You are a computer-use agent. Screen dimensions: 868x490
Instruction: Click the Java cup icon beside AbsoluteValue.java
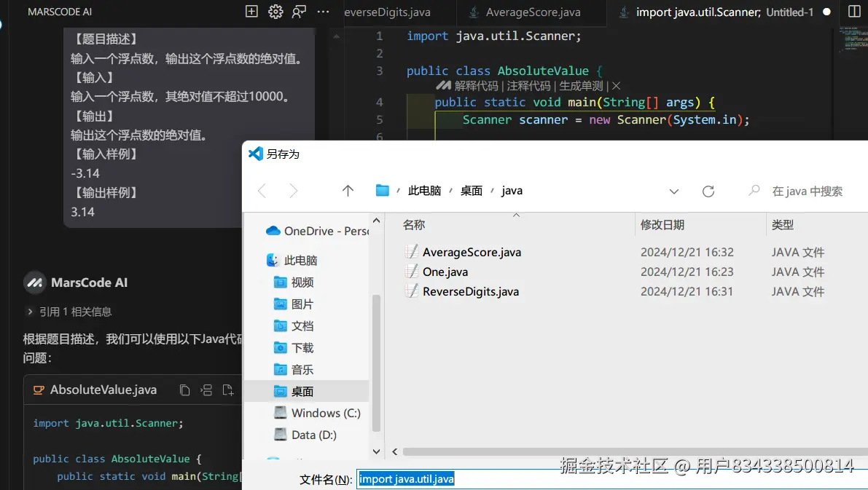pyautogui.click(x=39, y=390)
